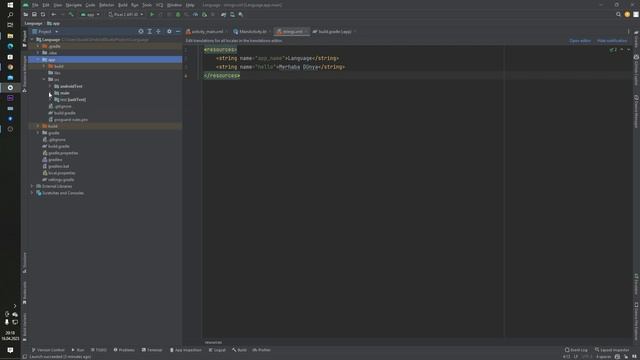Image resolution: width=640 pixels, height=360 pixels.
Task: Open the Navigate menu
Action: pyautogui.click(x=74, y=5)
